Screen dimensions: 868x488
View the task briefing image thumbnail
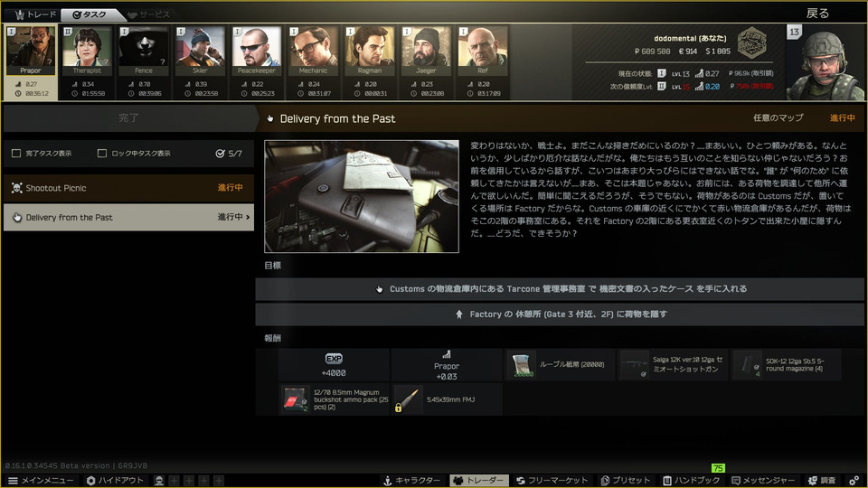362,196
